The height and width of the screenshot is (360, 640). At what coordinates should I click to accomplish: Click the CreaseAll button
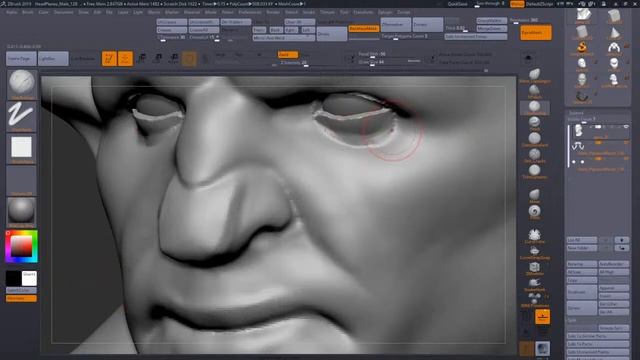tap(204, 30)
